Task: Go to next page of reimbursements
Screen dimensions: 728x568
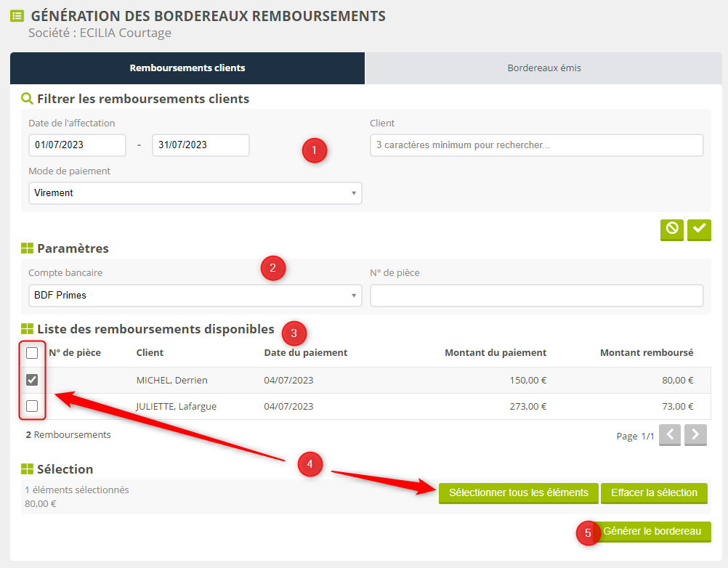Action: 695,435
